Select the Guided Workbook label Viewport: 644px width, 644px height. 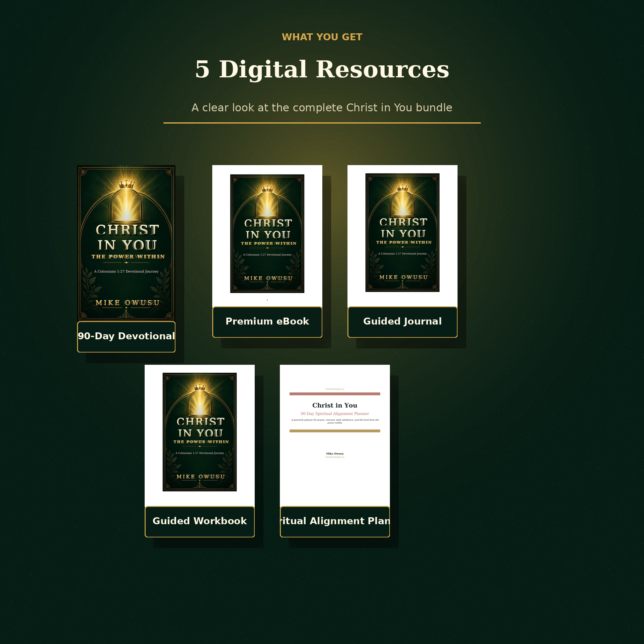[x=200, y=522]
